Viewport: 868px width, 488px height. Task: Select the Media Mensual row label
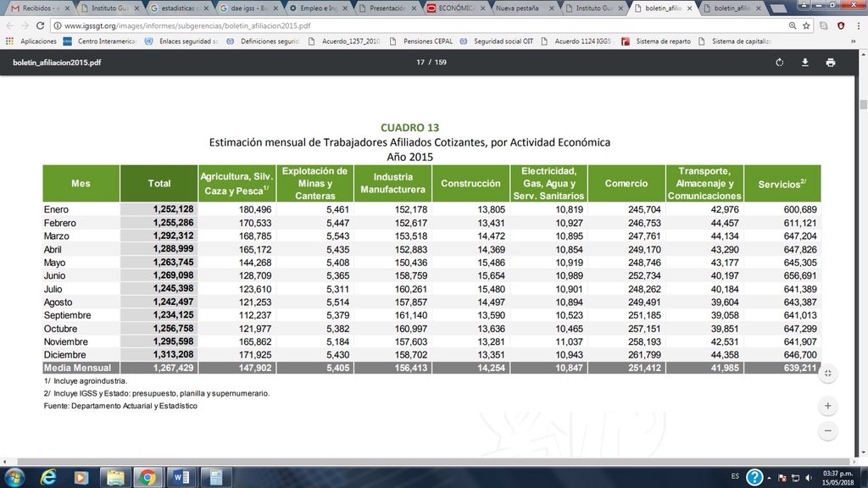[77, 368]
